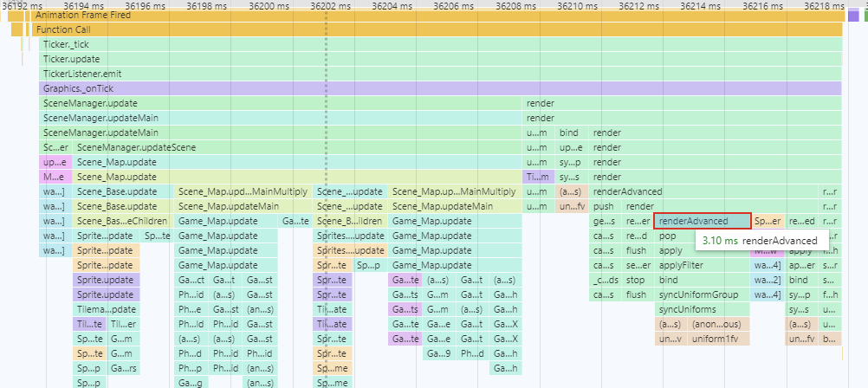Select the pink M...e block
This screenshot has width=868, height=388.
56,178
